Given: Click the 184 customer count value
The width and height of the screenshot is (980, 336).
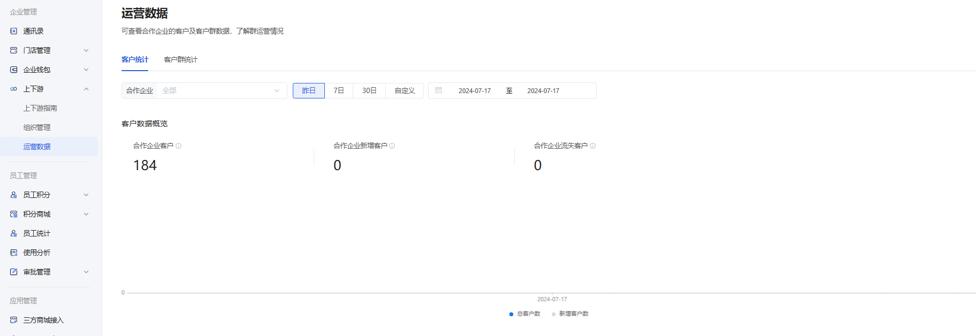Looking at the screenshot, I should click(x=145, y=165).
